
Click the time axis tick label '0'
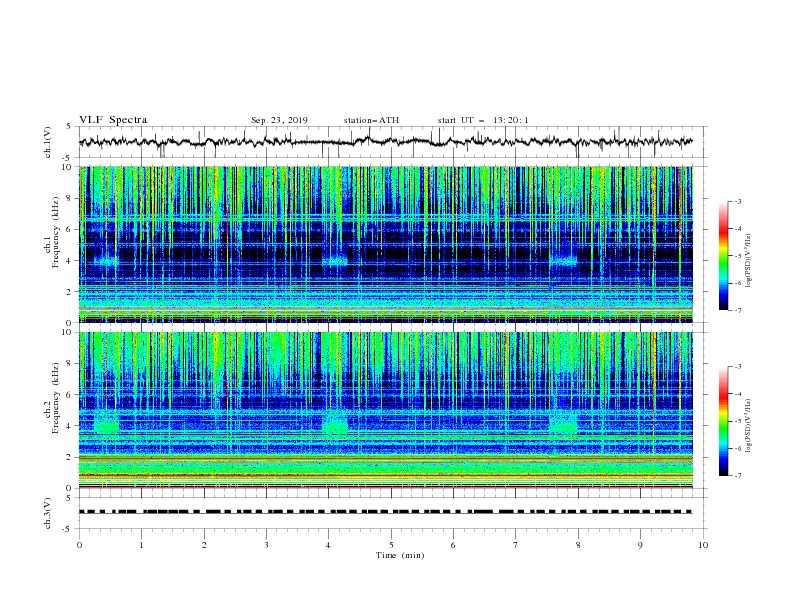(79, 545)
